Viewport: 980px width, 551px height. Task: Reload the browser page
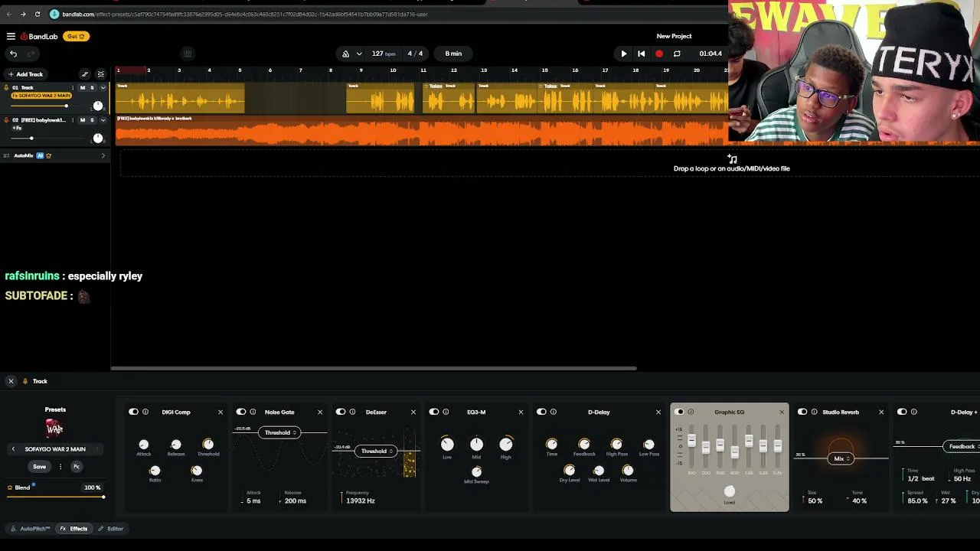pos(37,14)
